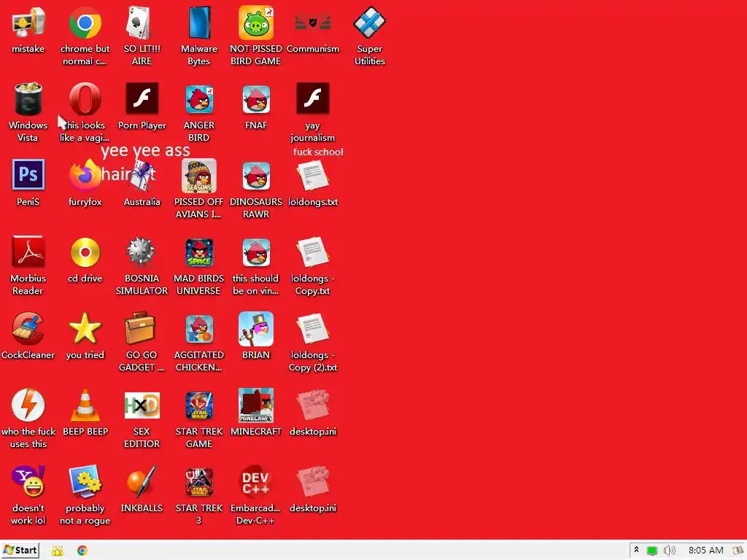The image size is (747, 560).
Task: Launch the 'furryfox' Firefox icon
Action: tap(85, 175)
